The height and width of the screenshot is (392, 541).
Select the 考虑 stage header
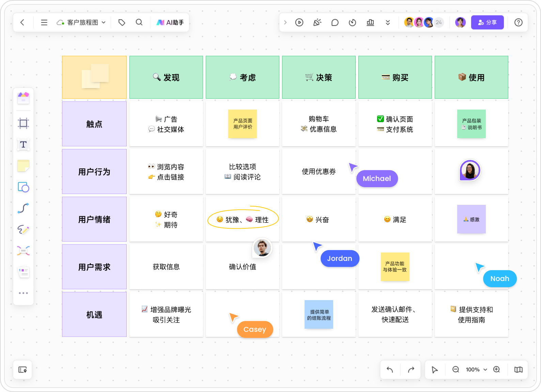[x=243, y=77]
